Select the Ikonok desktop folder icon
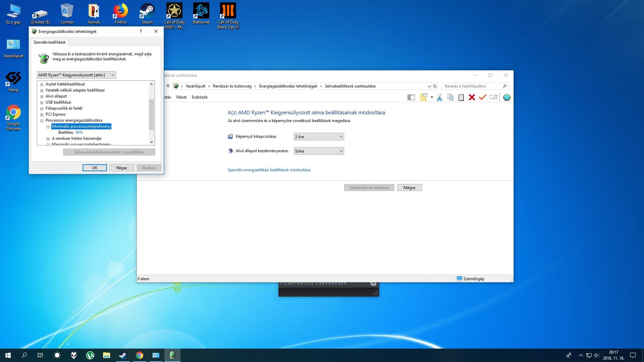This screenshot has width=644, height=362. point(94,13)
